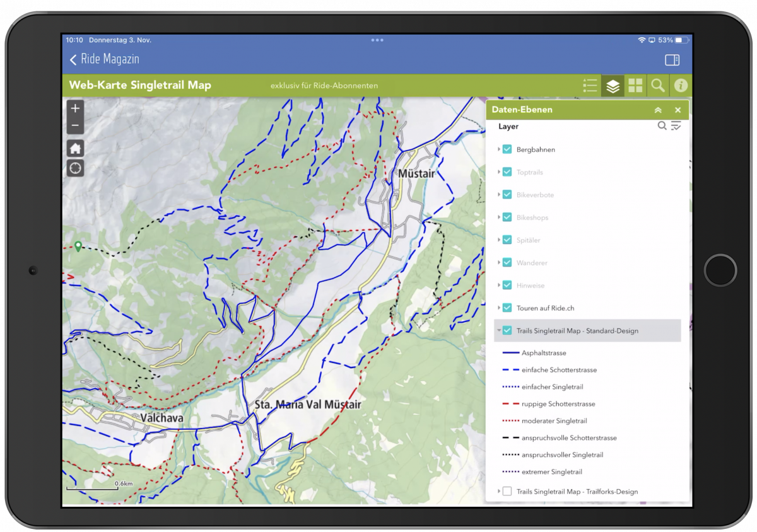Click the exklusiv für Ride-Abonnenten subtitle
Viewport: 757px width, 532px height.
tap(324, 86)
